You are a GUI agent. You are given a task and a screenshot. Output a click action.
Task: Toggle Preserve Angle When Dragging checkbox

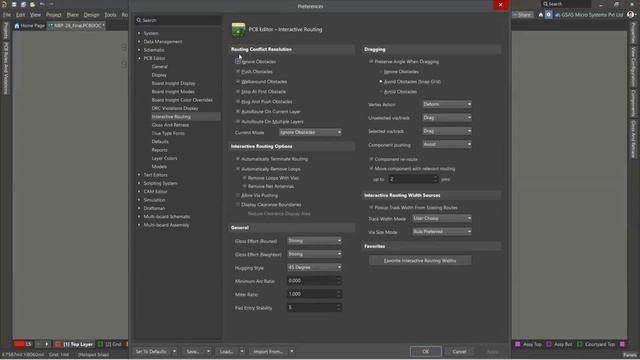click(x=371, y=62)
